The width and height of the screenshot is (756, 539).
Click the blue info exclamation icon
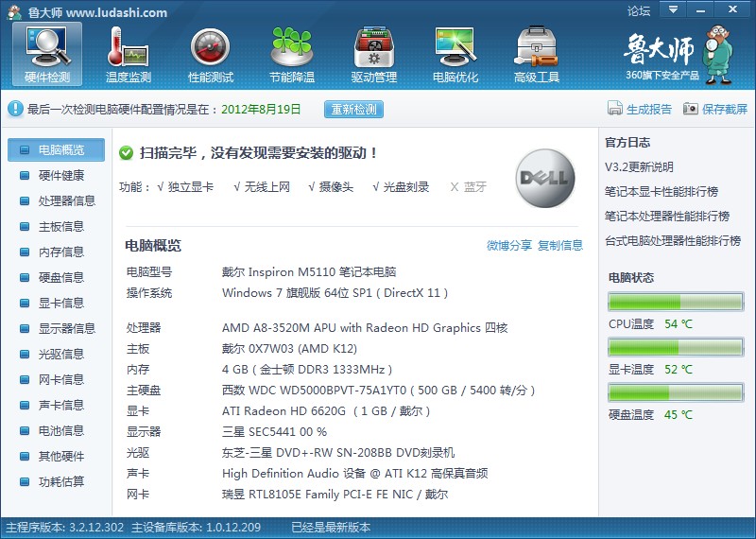pos(15,109)
